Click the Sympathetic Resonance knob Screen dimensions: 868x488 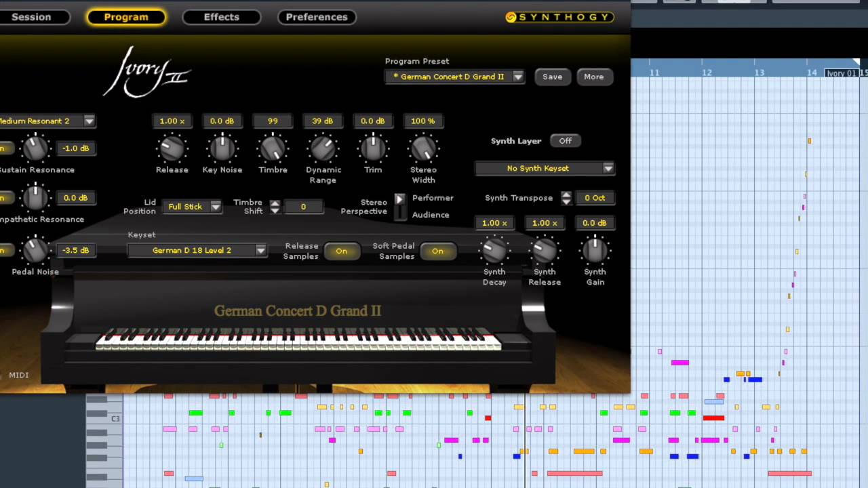[36, 197]
